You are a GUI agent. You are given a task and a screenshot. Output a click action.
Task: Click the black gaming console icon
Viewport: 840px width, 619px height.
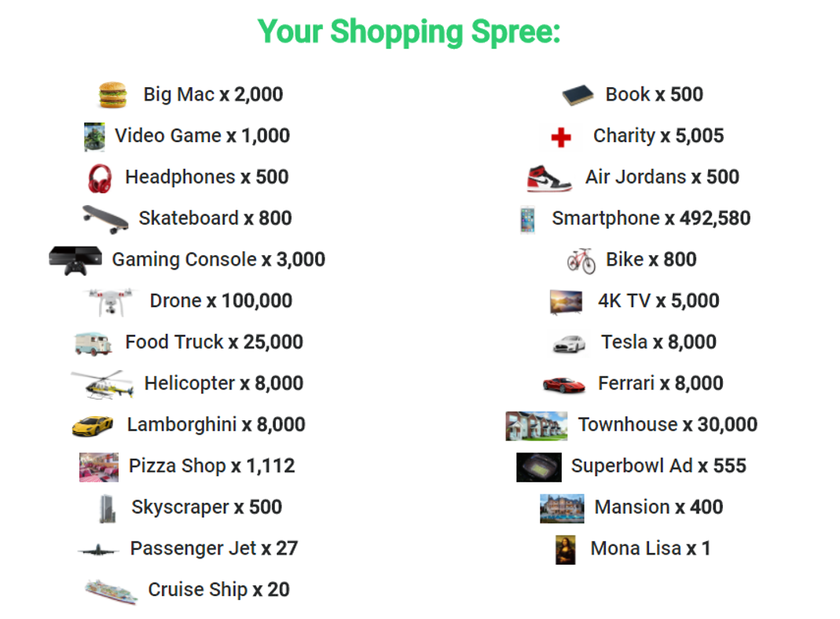(75, 260)
